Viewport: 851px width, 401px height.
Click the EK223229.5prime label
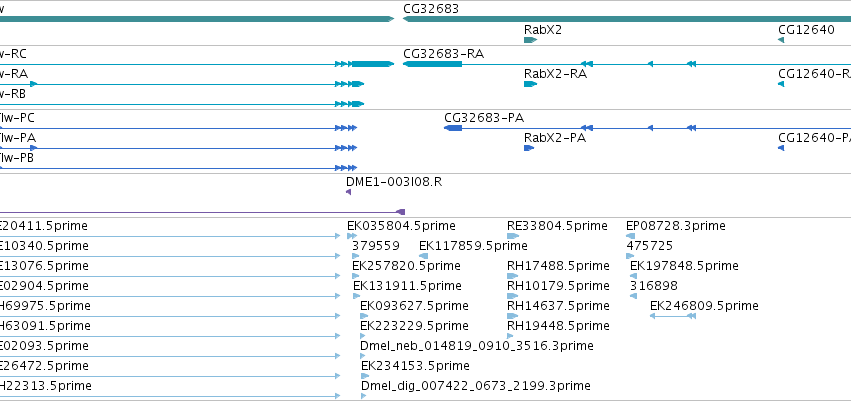tap(414, 326)
